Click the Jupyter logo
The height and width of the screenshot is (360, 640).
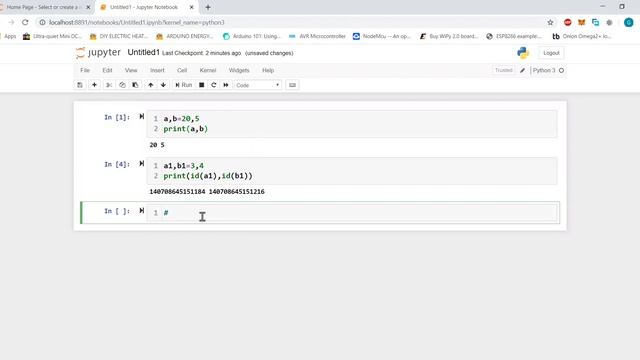point(98,53)
